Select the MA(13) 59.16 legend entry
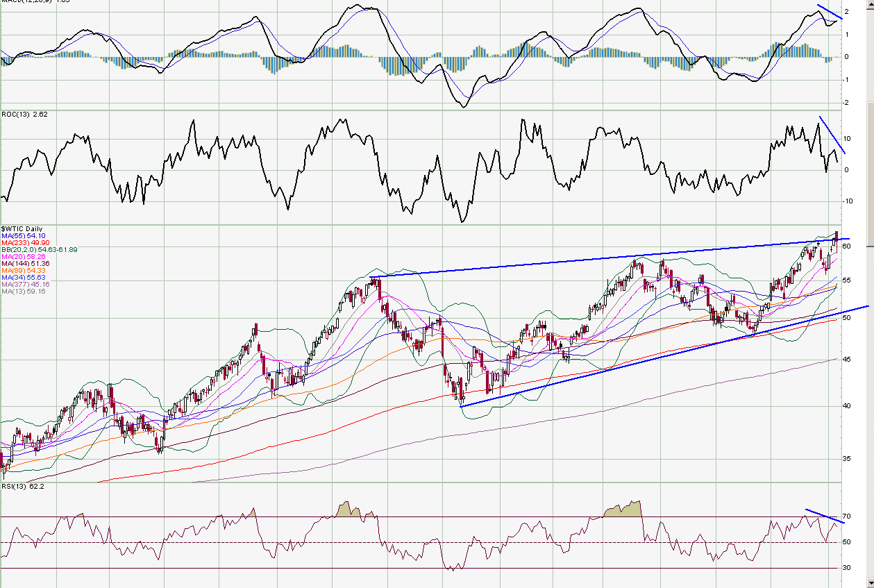 click(24, 291)
